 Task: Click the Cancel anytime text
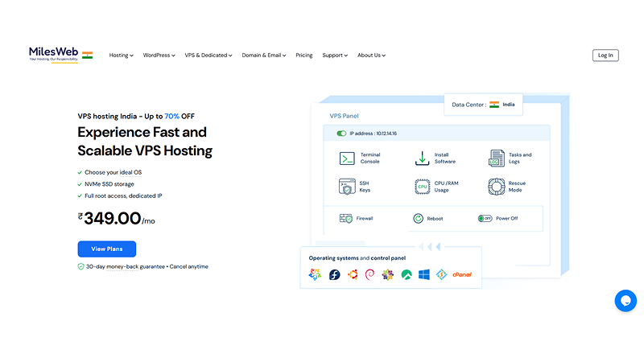189,266
